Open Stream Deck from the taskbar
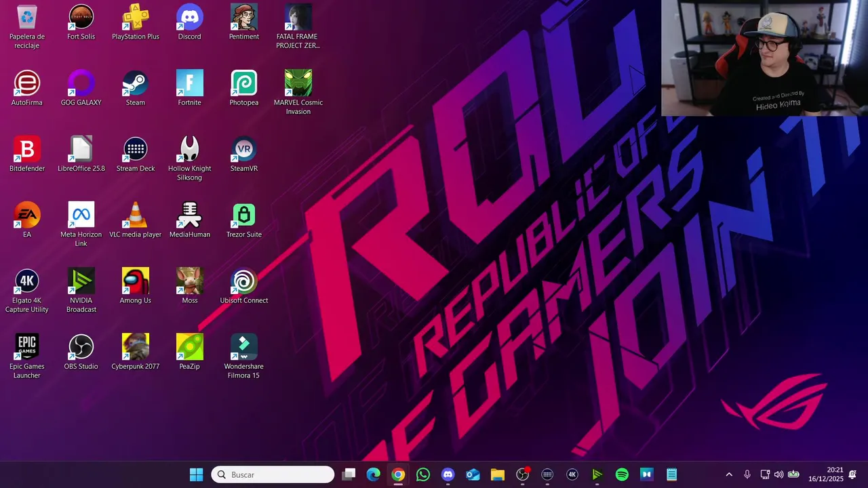This screenshot has height=488, width=868. tap(547, 474)
